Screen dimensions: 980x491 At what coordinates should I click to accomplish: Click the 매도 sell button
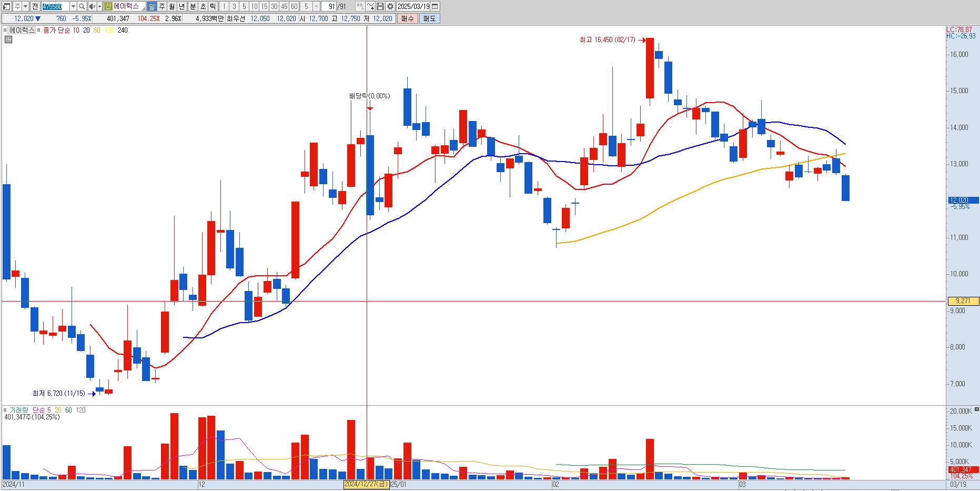click(430, 18)
